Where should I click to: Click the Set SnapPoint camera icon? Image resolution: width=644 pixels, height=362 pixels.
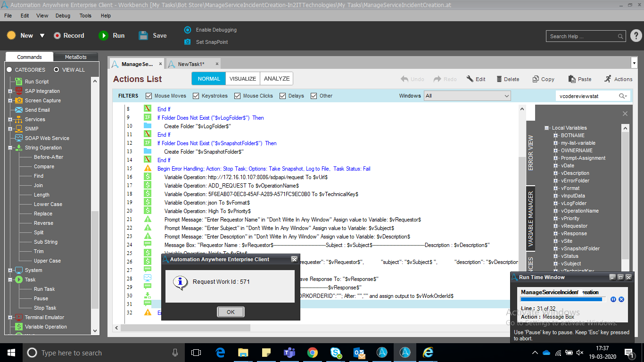[x=188, y=42]
